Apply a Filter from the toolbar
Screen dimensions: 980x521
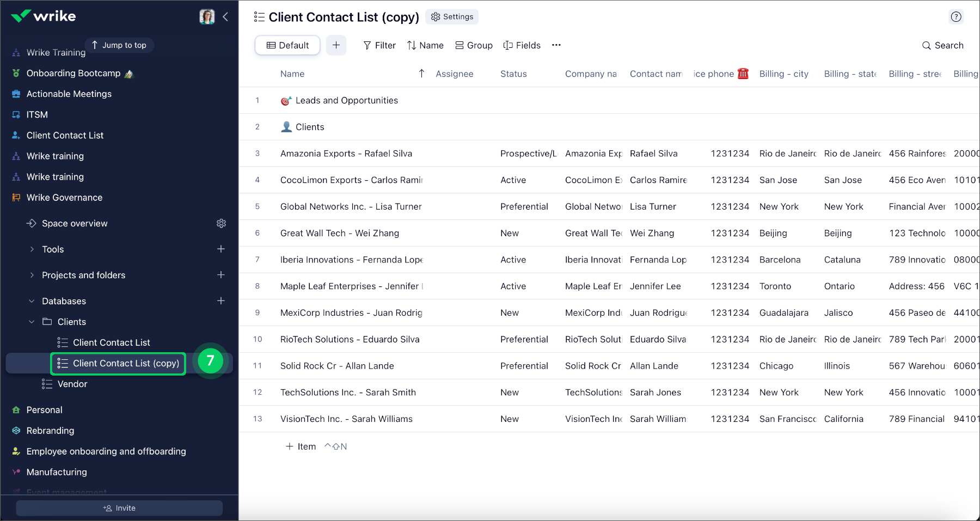tap(379, 45)
